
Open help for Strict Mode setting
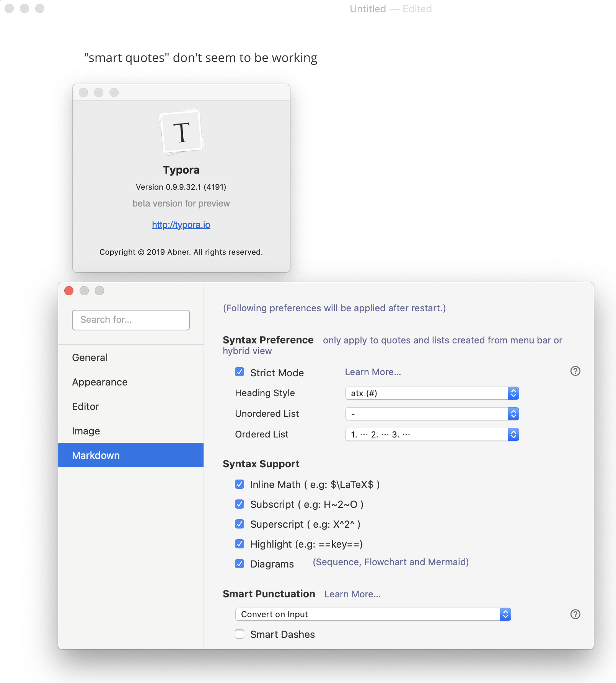click(575, 371)
